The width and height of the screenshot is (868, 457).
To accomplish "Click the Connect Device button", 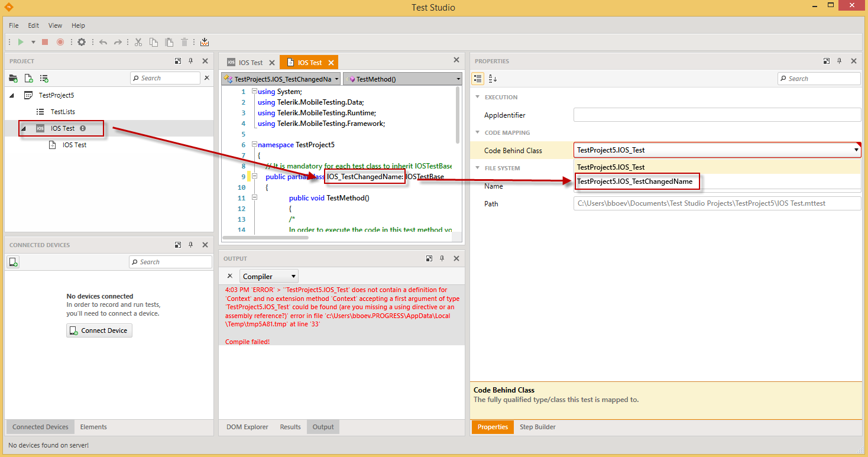I will (x=99, y=330).
